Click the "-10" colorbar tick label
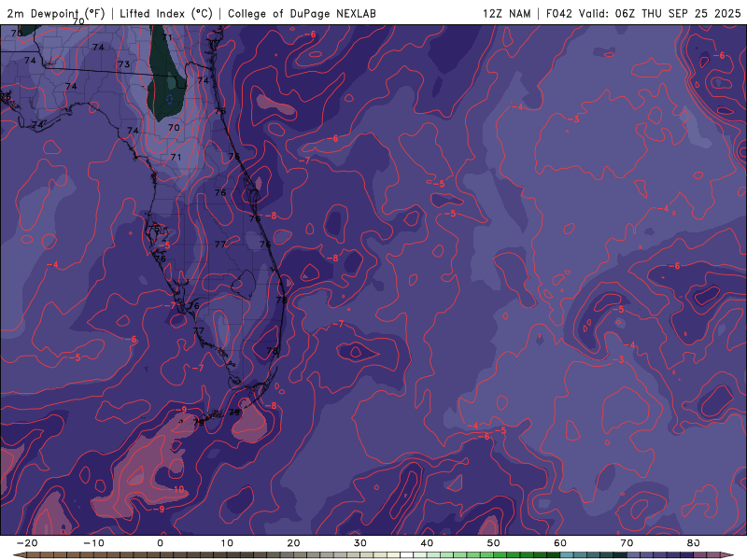The width and height of the screenshot is (747, 560). 93,543
